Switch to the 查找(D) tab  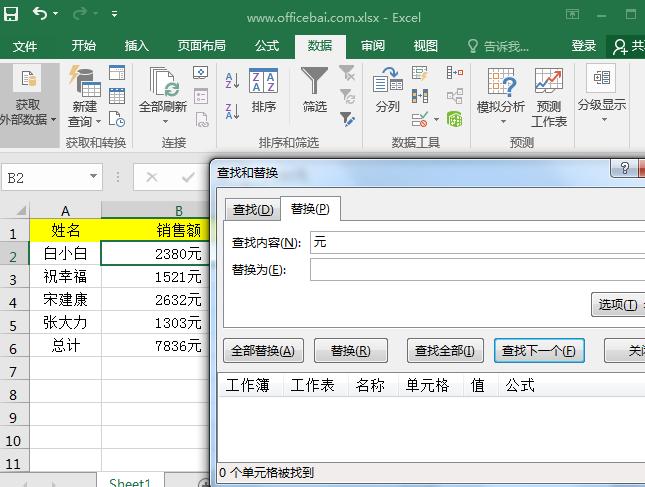pyautogui.click(x=253, y=210)
